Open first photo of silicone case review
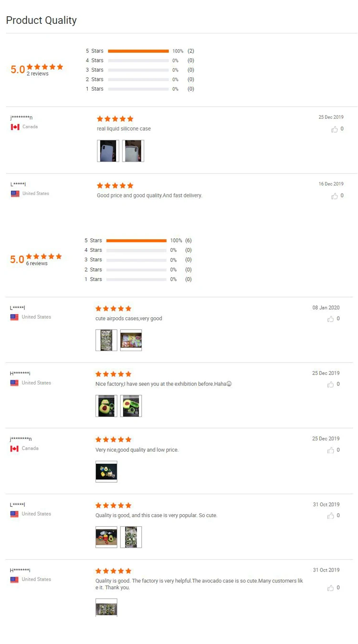358x644 pixels. point(108,151)
